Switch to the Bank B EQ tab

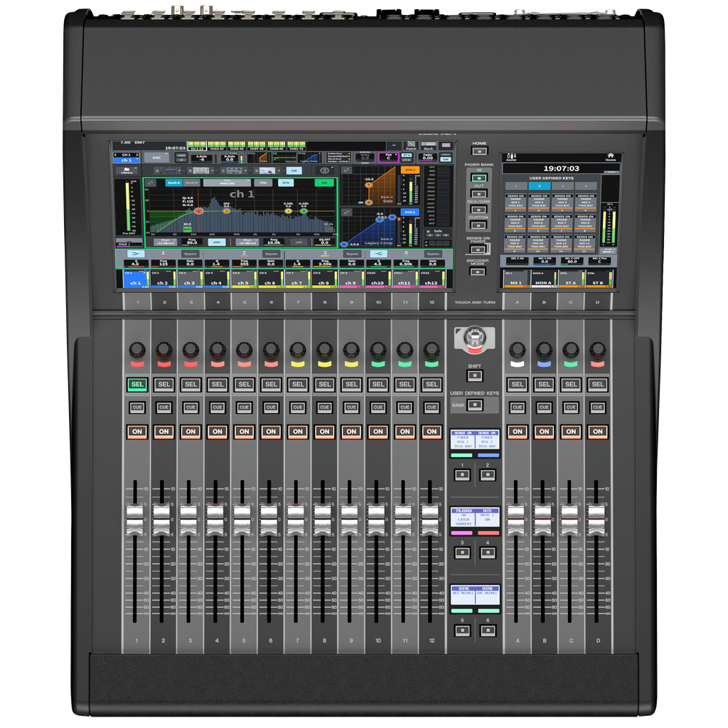click(x=191, y=183)
